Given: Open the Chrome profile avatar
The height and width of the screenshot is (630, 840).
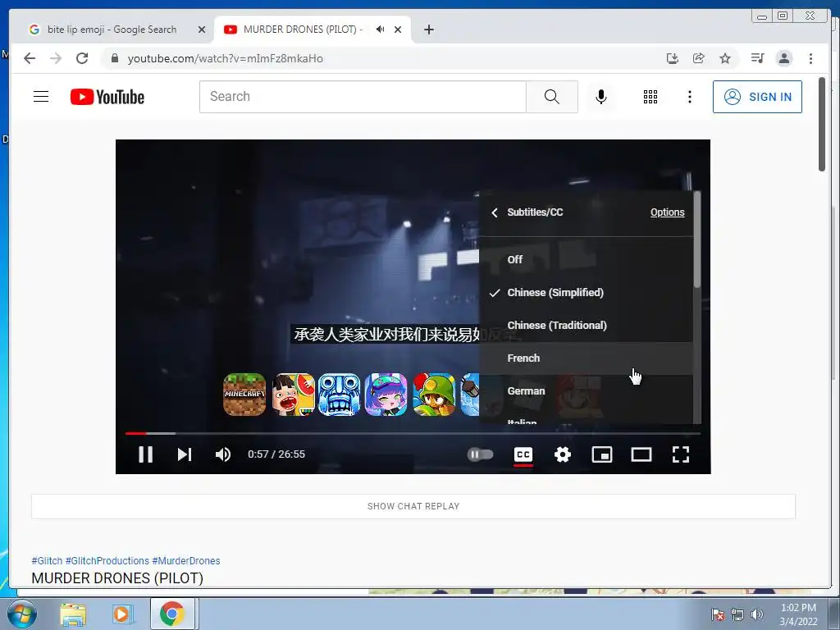Looking at the screenshot, I should pos(783,58).
